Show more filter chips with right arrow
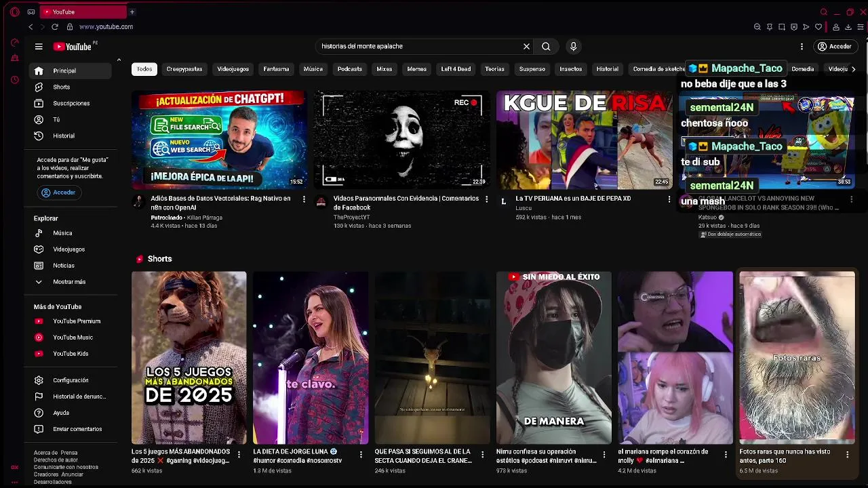 853,69
